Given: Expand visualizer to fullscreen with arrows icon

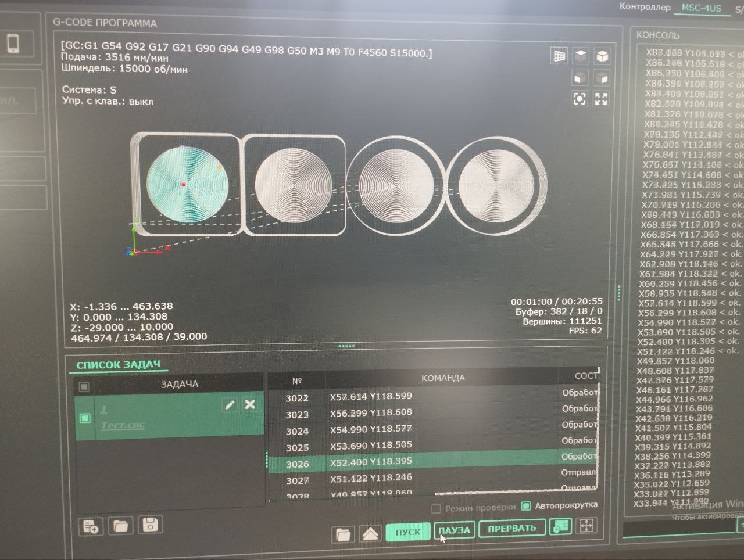Looking at the screenshot, I should coord(601,99).
